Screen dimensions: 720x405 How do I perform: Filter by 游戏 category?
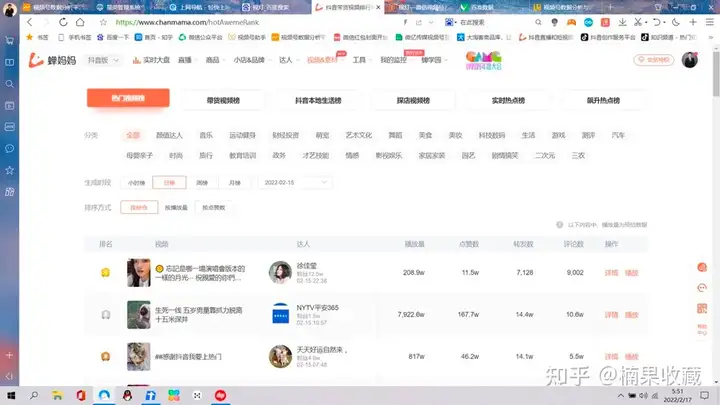coord(558,135)
